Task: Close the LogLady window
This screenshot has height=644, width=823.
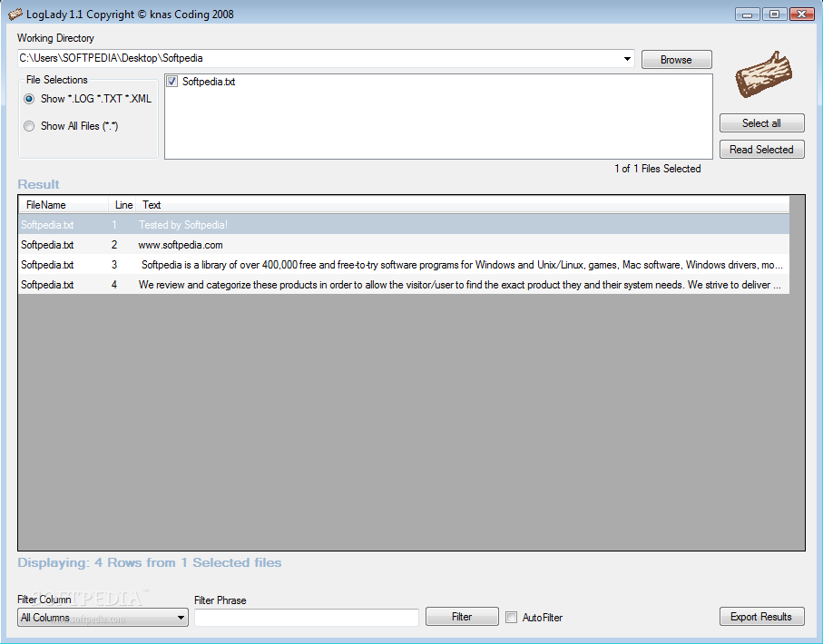Action: click(x=802, y=15)
